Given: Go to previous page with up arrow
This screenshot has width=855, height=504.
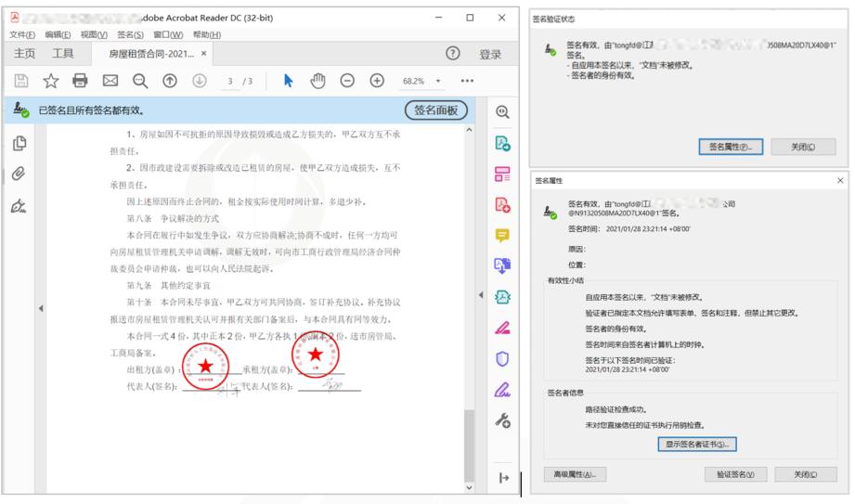Looking at the screenshot, I should (170, 81).
